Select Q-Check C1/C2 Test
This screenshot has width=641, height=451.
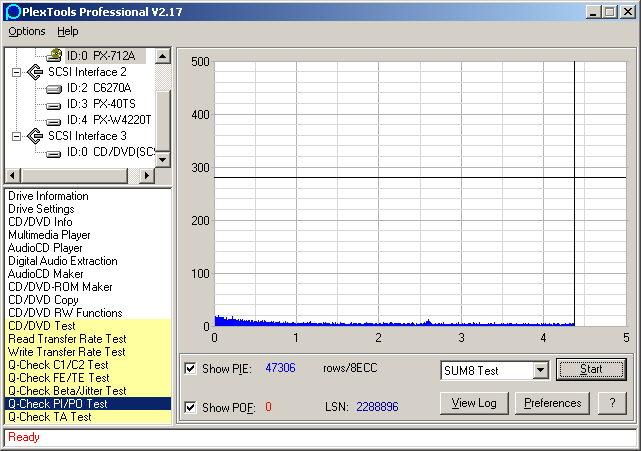[x=88, y=365]
